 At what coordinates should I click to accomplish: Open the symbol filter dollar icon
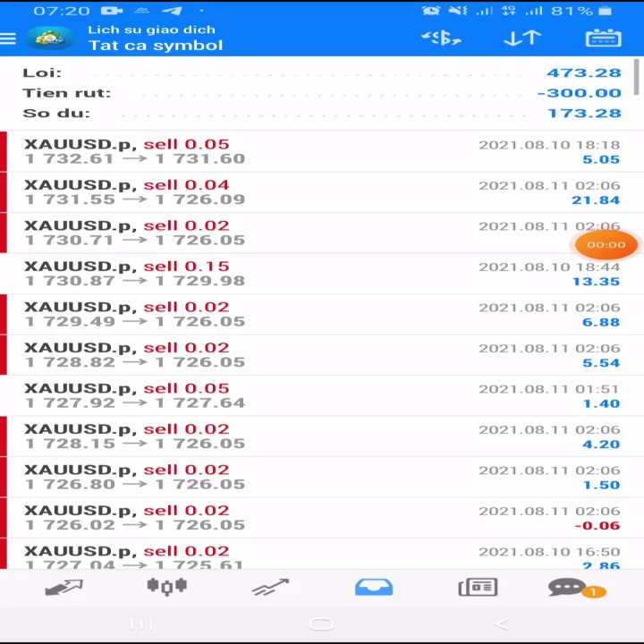click(x=441, y=38)
